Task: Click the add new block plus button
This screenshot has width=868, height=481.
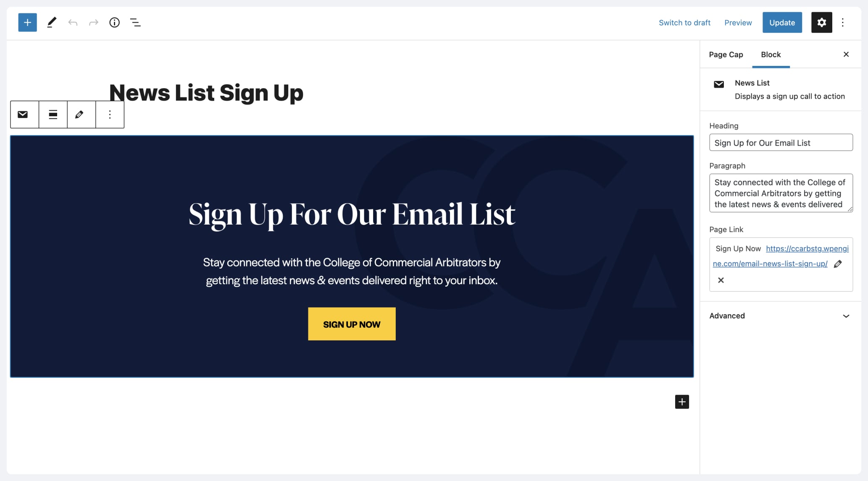Action: (27, 22)
